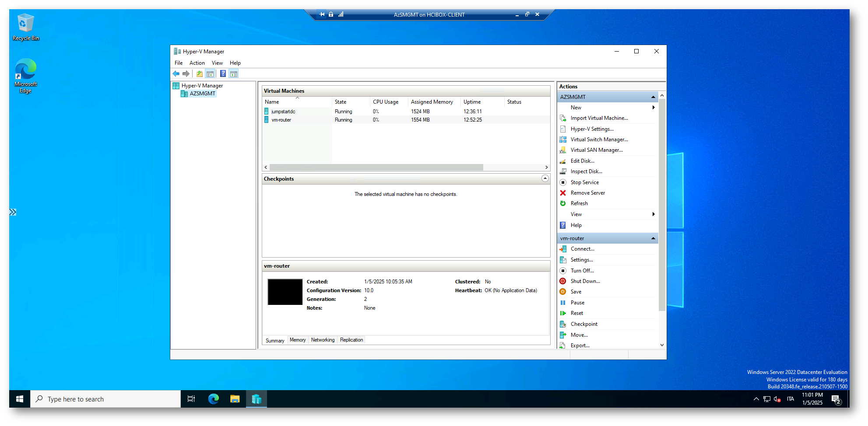Viewport: 868px width, 426px height.
Task: Switch to the Memory tab
Action: [298, 340]
